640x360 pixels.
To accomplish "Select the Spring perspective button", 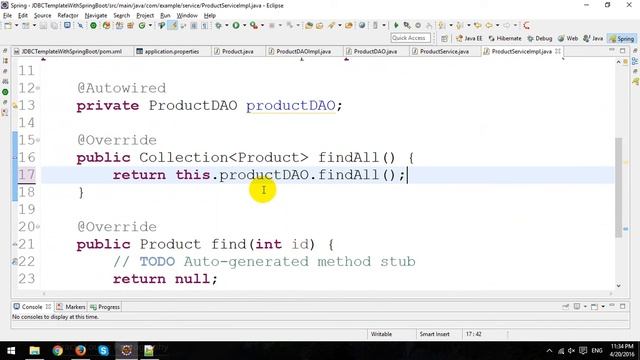I will point(621,38).
